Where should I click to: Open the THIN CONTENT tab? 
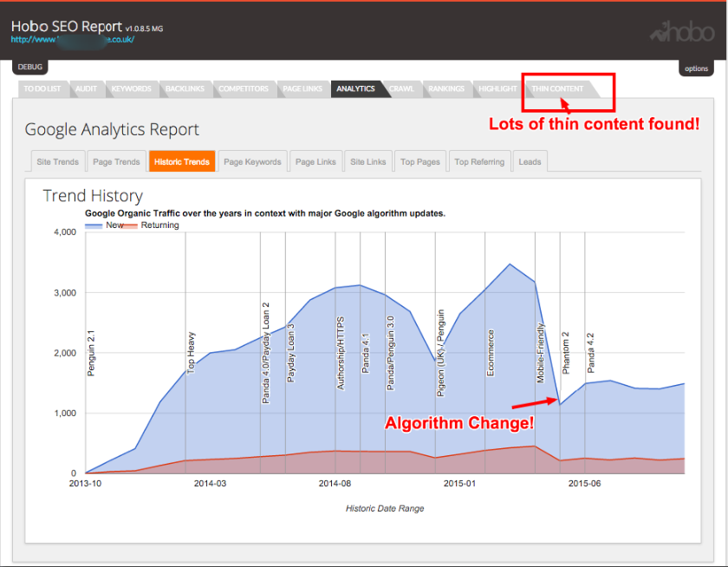point(557,88)
